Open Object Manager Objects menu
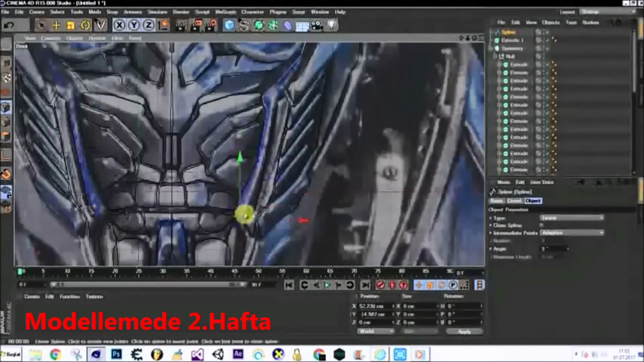This screenshot has height=362, width=644. coord(550,22)
